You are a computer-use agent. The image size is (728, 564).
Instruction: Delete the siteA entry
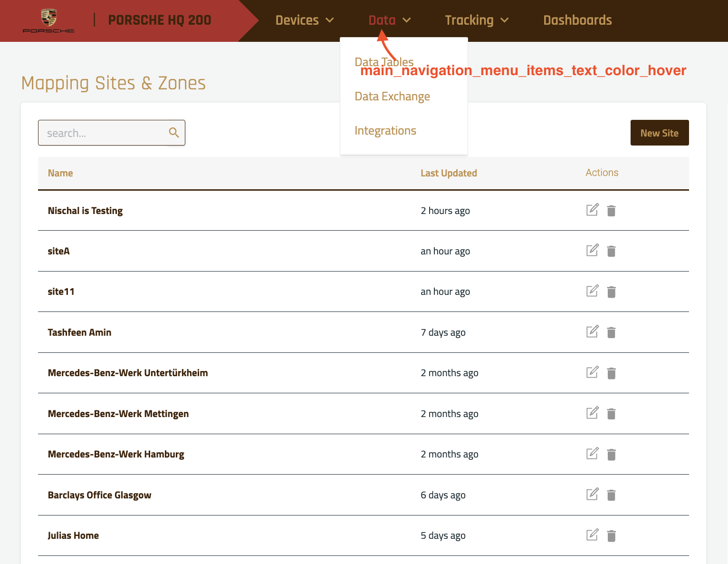611,251
